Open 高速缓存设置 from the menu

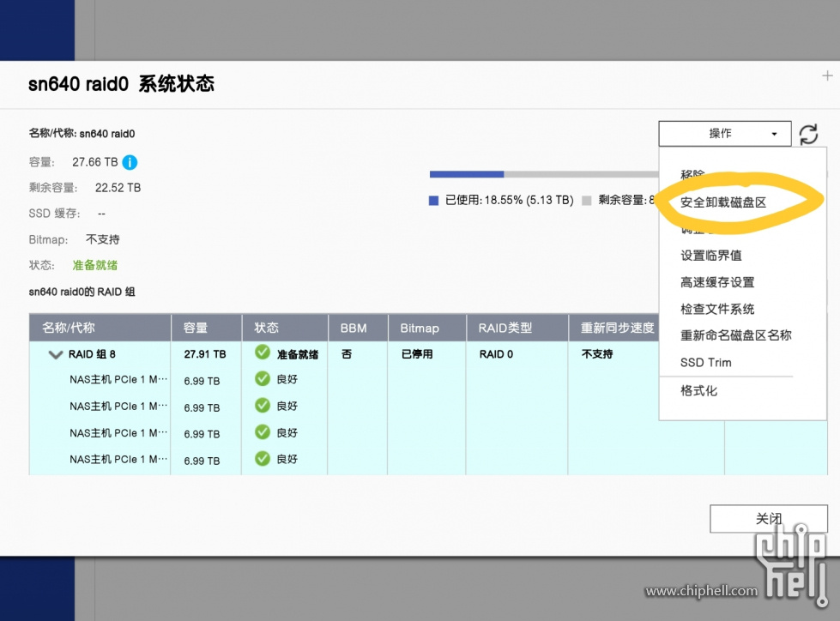717,282
